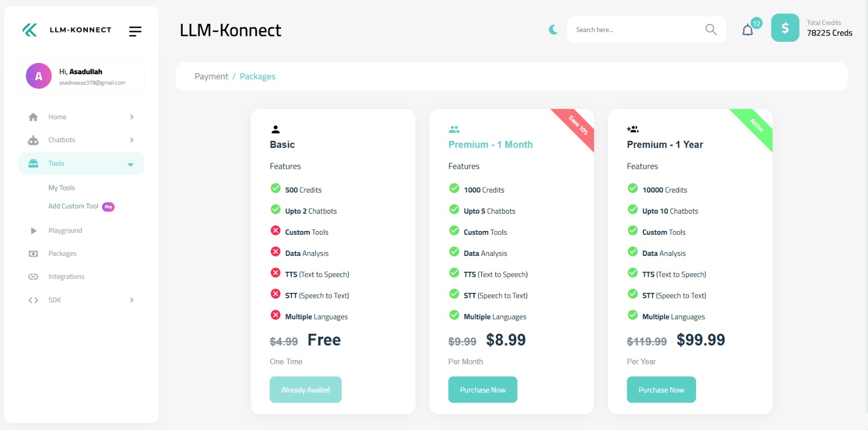868x430 pixels.
Task: Click the Integrations link icon
Action: click(x=33, y=277)
